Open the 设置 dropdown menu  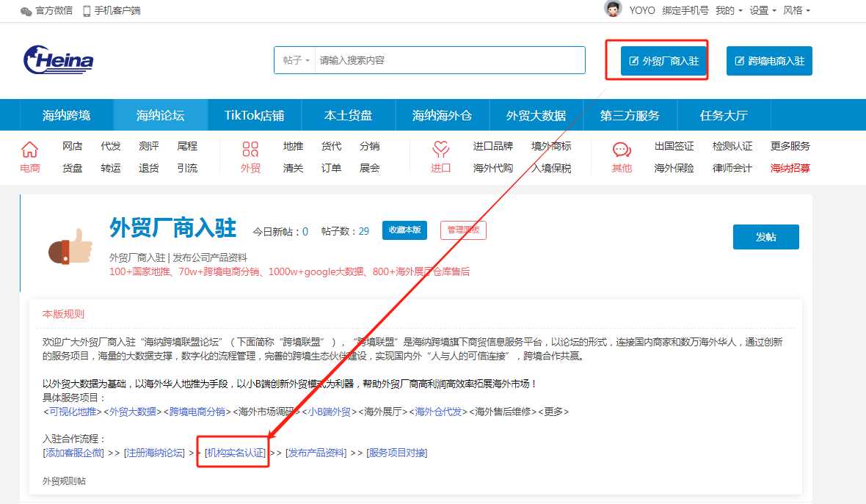pos(763,11)
